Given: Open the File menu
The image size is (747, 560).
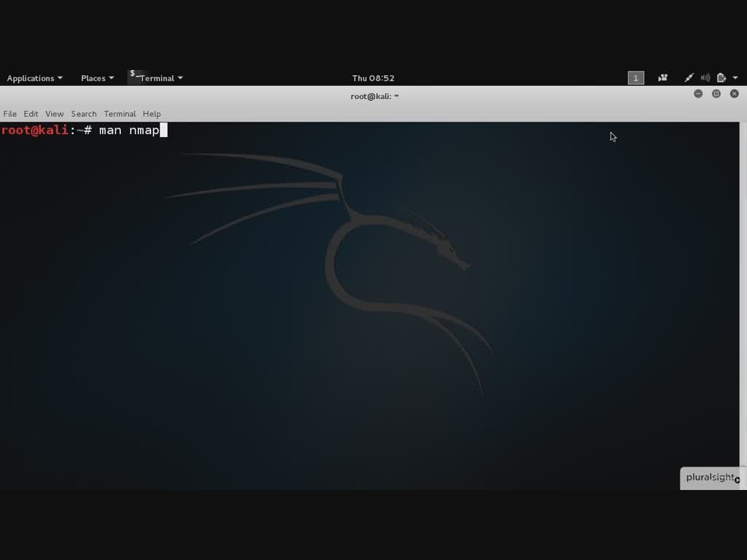Looking at the screenshot, I should (10, 114).
